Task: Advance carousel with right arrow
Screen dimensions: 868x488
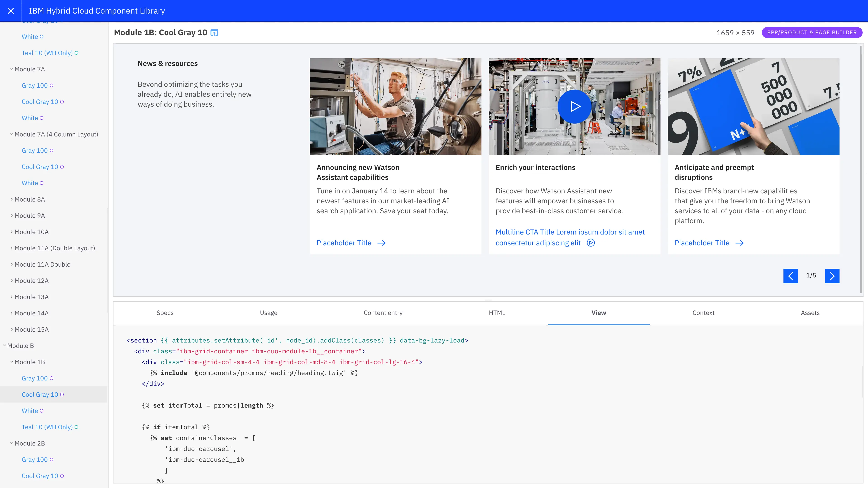Action: 832,276
